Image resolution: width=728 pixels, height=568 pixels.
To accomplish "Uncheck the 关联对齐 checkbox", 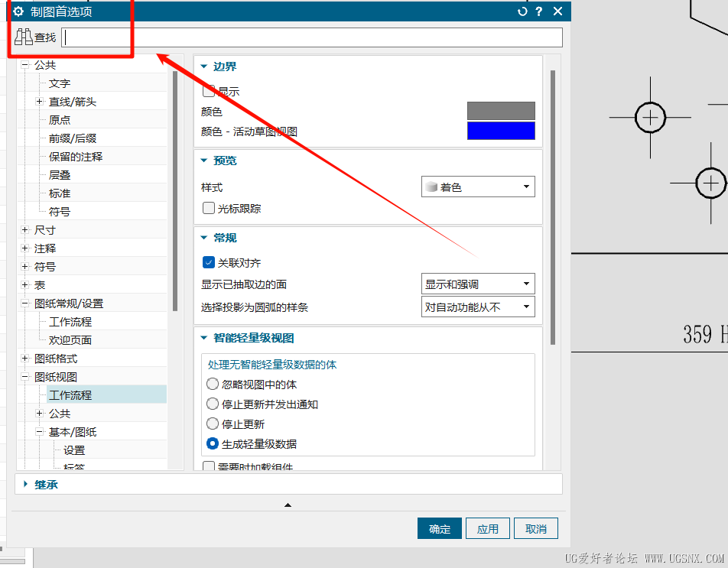I will tap(209, 262).
